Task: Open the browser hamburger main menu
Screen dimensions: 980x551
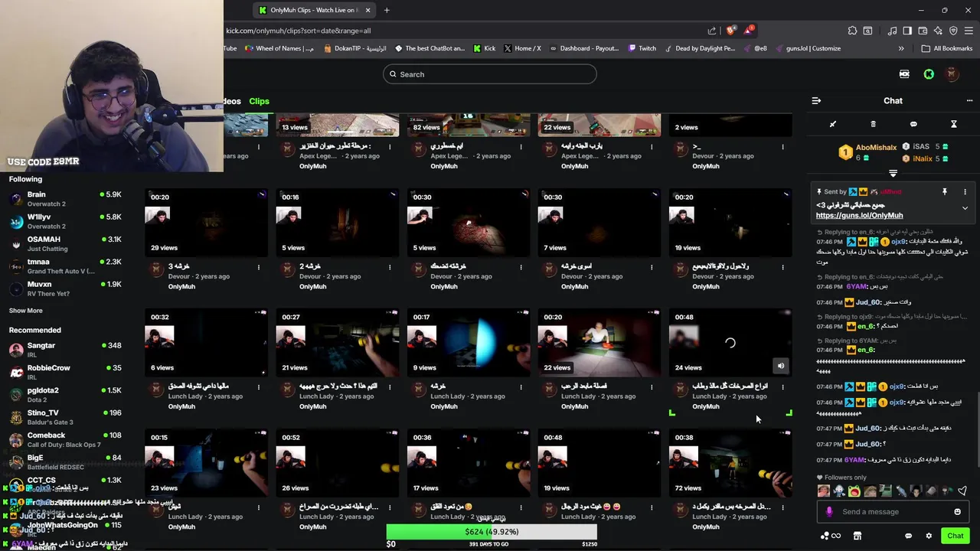Action: [969, 31]
